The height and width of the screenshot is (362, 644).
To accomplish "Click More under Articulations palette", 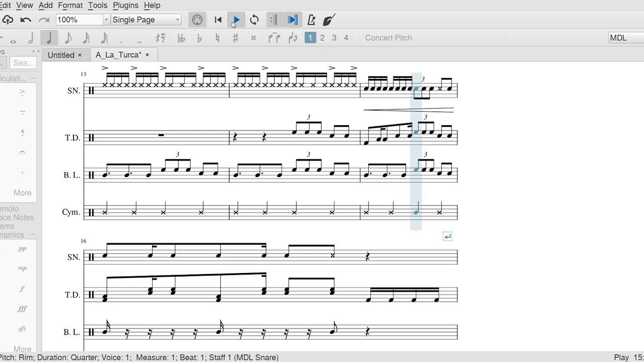I will [22, 193].
